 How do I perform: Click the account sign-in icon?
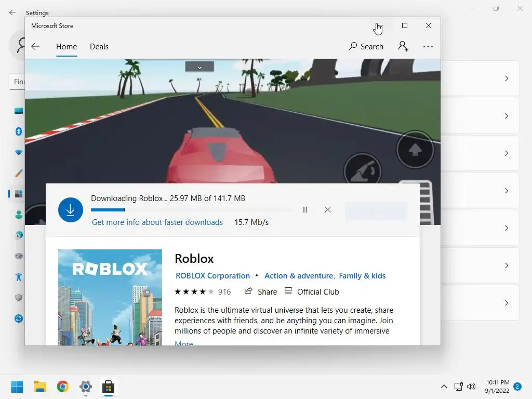click(403, 46)
